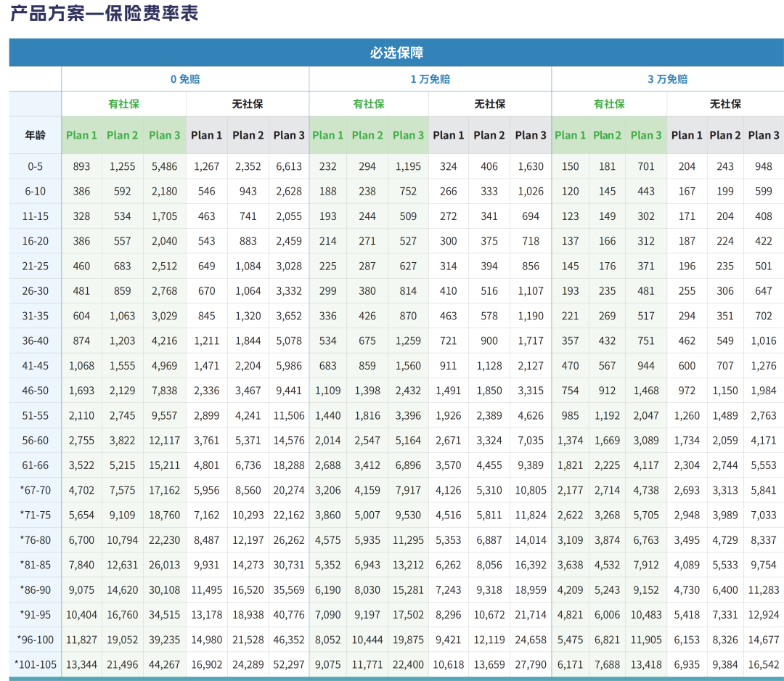Screen dimensions: 784x681
Task: Click cell value 2,459 in row 16-20
Action: pos(289,241)
